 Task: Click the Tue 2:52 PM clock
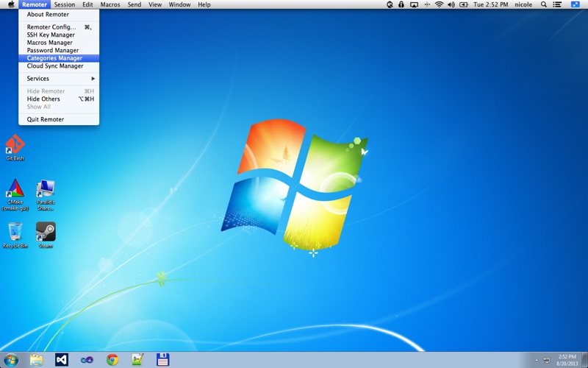click(490, 4)
